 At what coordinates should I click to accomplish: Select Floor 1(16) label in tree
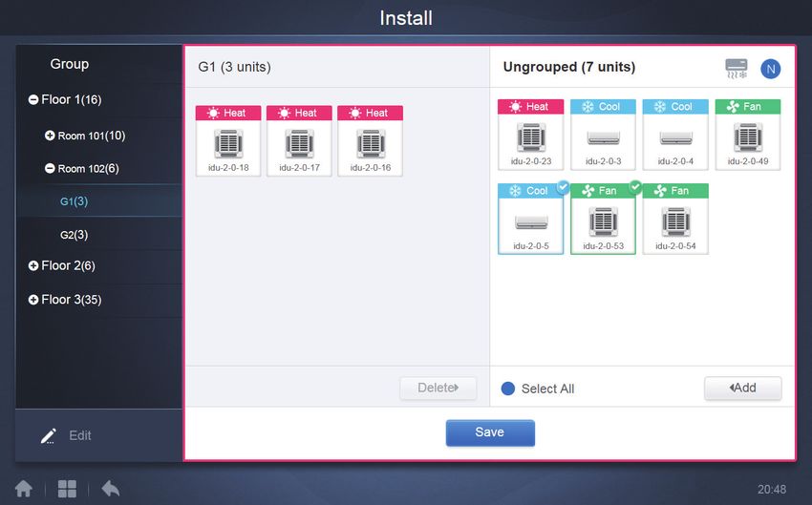point(72,99)
